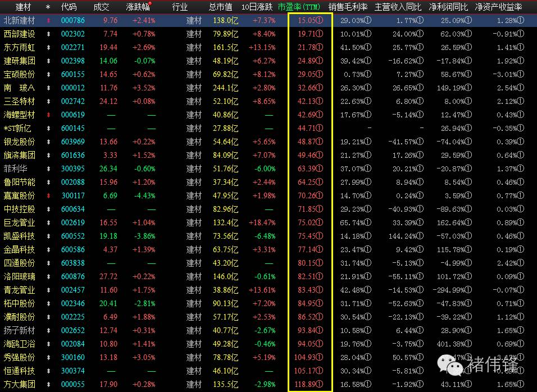Click the info icon next to PE 19.71
The width and height of the screenshot is (537, 392).
click(x=319, y=34)
